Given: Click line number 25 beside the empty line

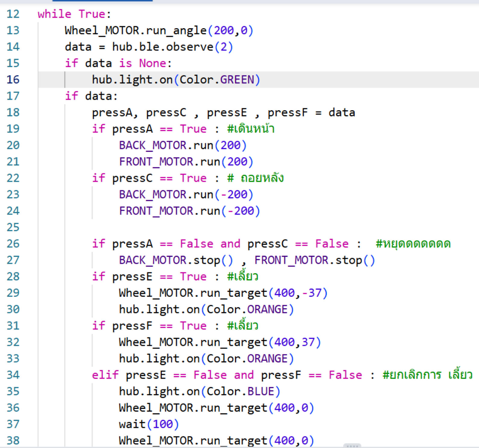Looking at the screenshot, I should [x=13, y=227].
